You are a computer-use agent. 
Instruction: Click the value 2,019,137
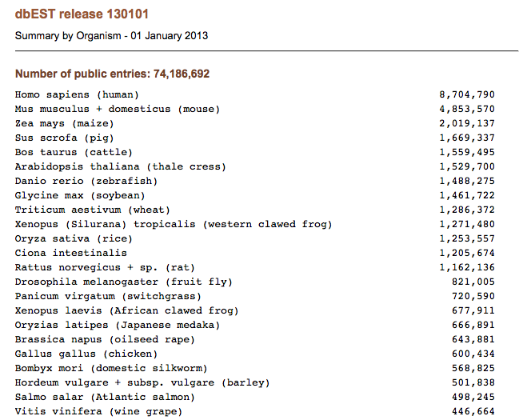467,124
